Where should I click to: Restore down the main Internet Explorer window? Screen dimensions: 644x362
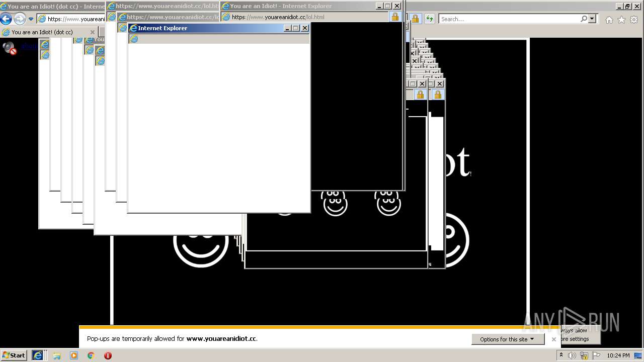(627, 6)
